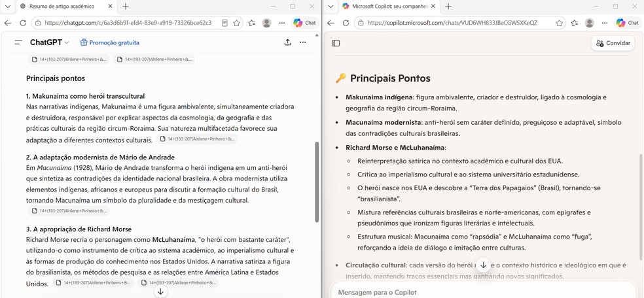View site info lock in copilot.microsoft.com address bar
Image resolution: width=644 pixels, height=298 pixels.
(x=361, y=23)
